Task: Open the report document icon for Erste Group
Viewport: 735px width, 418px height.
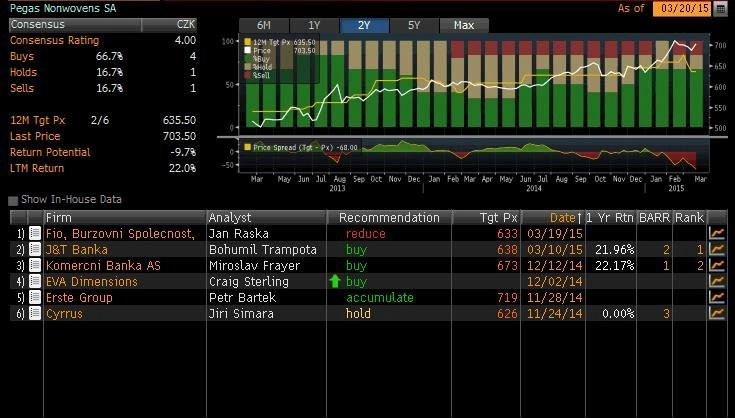Action: (x=35, y=297)
